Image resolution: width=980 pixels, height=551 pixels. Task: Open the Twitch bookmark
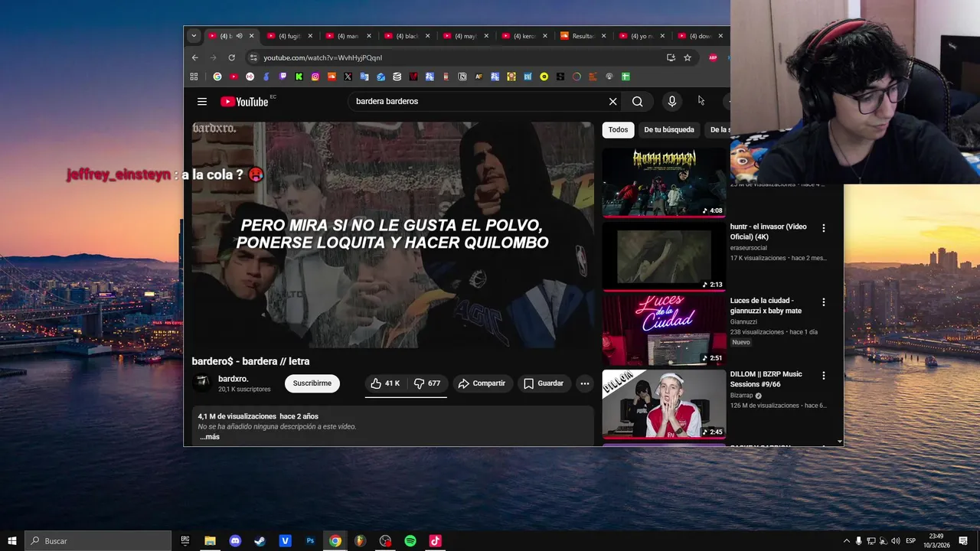[x=283, y=77]
